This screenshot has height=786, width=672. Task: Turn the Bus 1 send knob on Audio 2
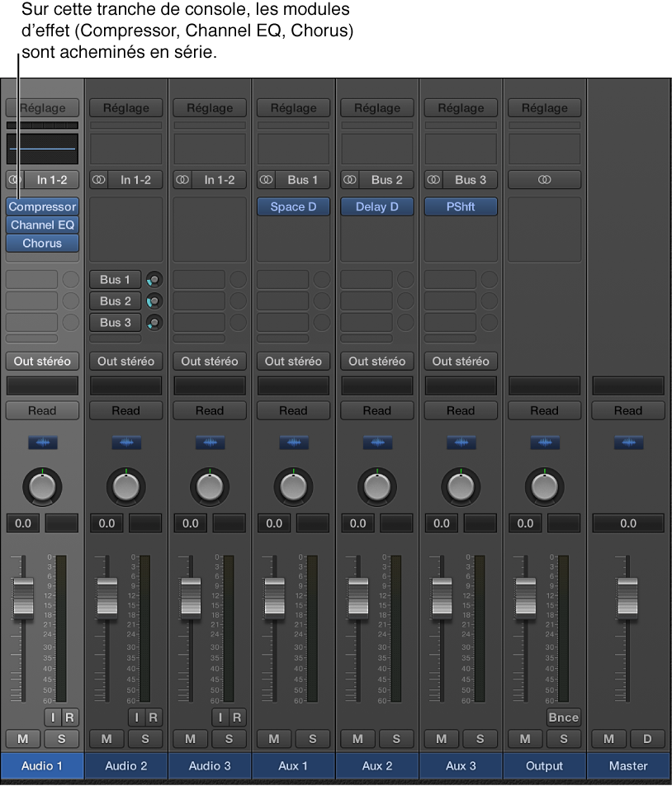[x=154, y=280]
